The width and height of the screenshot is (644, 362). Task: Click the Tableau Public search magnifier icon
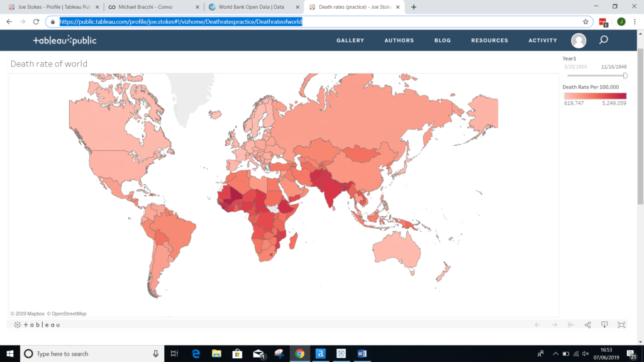pos(603,40)
